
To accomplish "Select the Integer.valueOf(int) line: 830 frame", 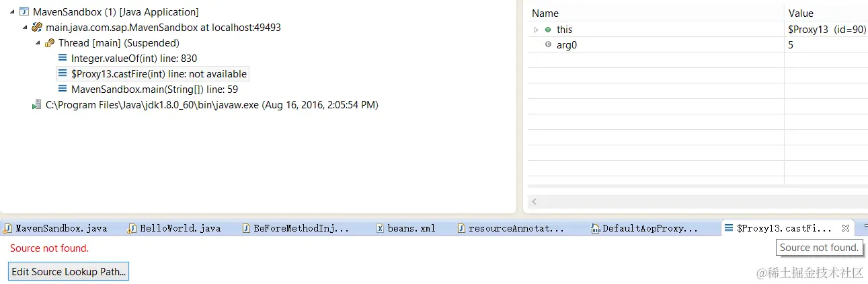I will 134,59.
